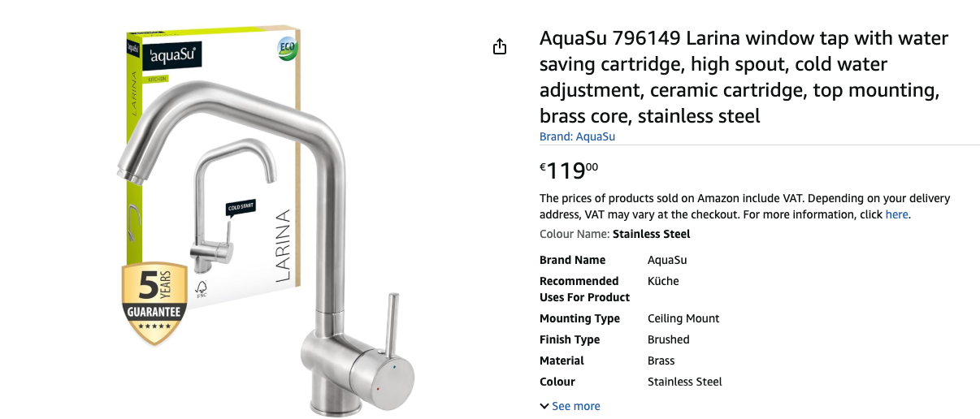Click the Brass material value
Viewport: 980px width, 419px height.
(x=661, y=361)
